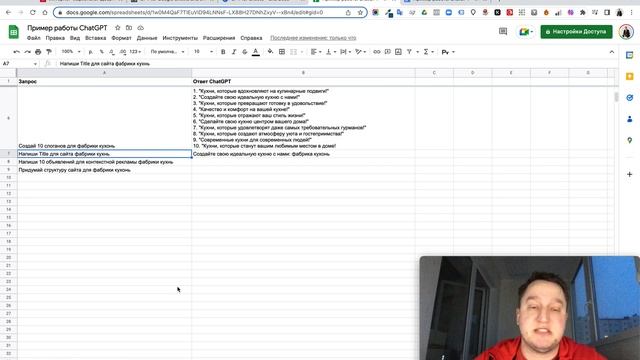Print the spreadsheet via printer icon
This screenshot has height=360, width=640.
(x=38, y=52)
